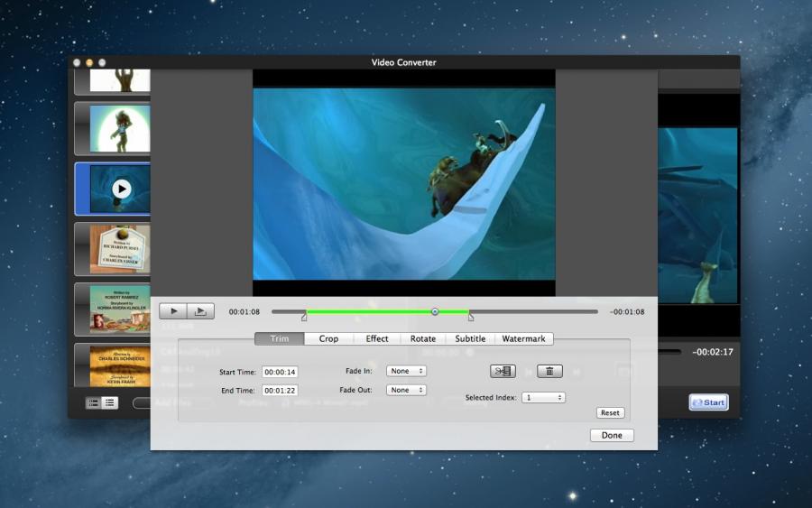812x508 pixels.
Task: Play the video in the trim editor
Action: coord(173,311)
